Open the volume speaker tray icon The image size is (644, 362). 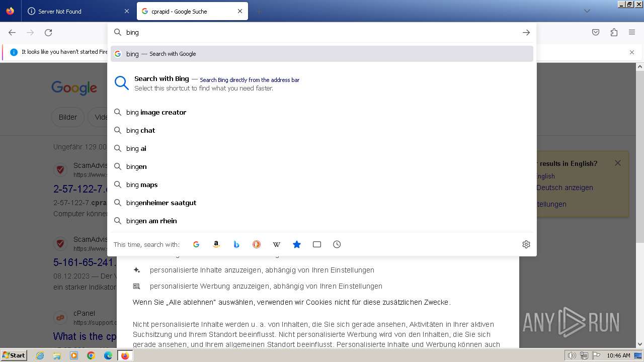pos(572,355)
